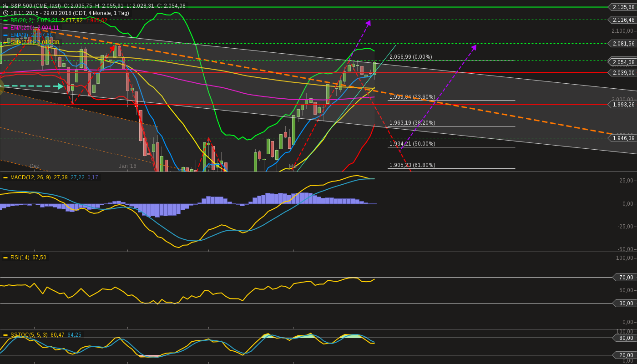637x364 pixels.
Task: Click the magenta EMA(200) legend color marker
Action: 5,28
